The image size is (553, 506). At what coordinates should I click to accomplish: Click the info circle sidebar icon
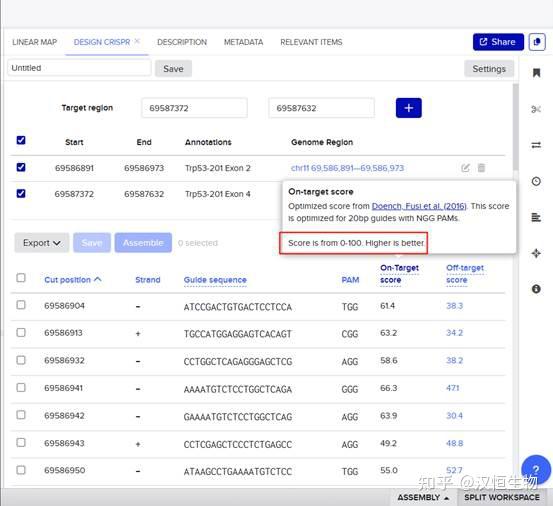coord(536,289)
